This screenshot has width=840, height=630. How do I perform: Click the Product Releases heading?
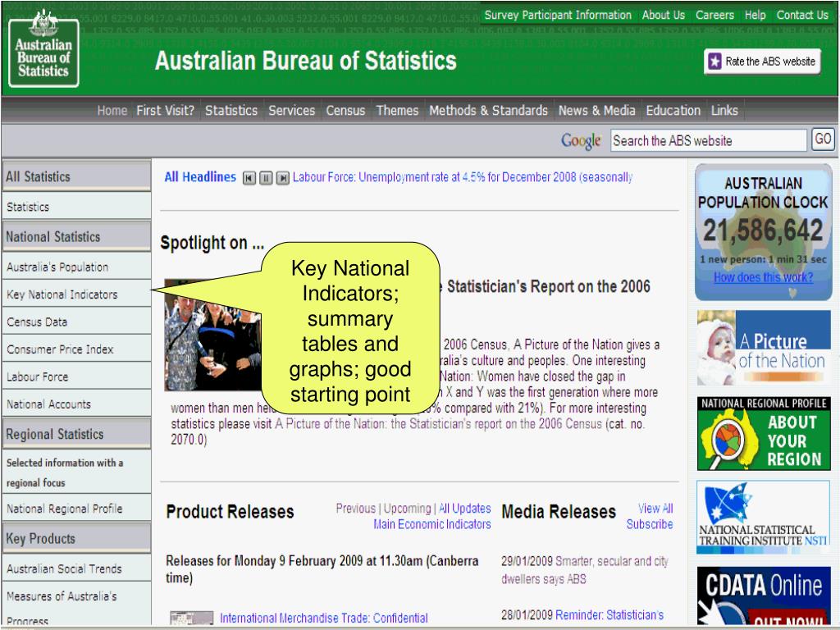click(230, 512)
